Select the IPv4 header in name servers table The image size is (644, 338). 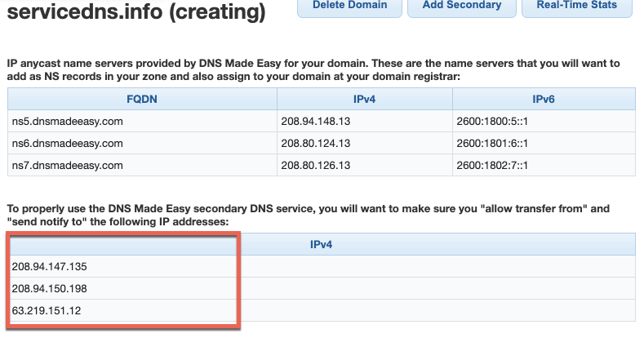click(x=365, y=99)
